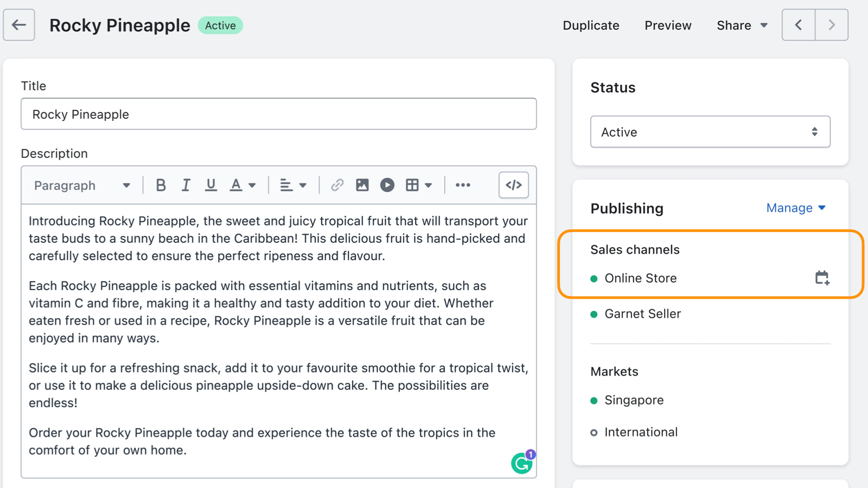Embed a video in the description

click(387, 185)
